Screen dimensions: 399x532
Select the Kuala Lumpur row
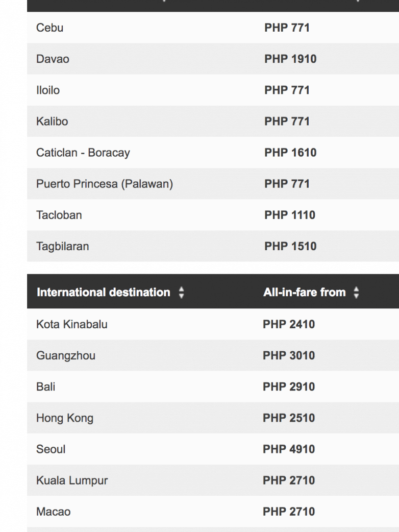(x=72, y=480)
